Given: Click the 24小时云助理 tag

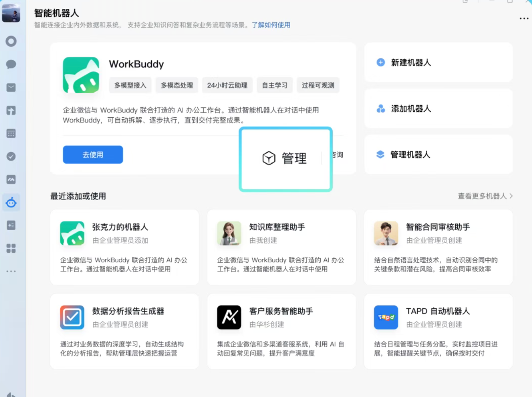Looking at the screenshot, I should click(x=227, y=85).
